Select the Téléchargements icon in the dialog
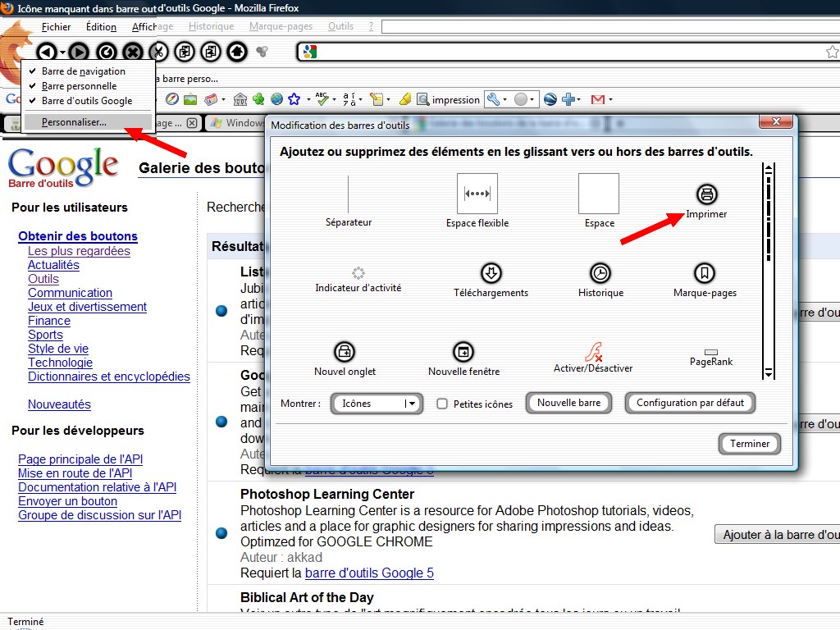The width and height of the screenshot is (840, 630). click(491, 273)
